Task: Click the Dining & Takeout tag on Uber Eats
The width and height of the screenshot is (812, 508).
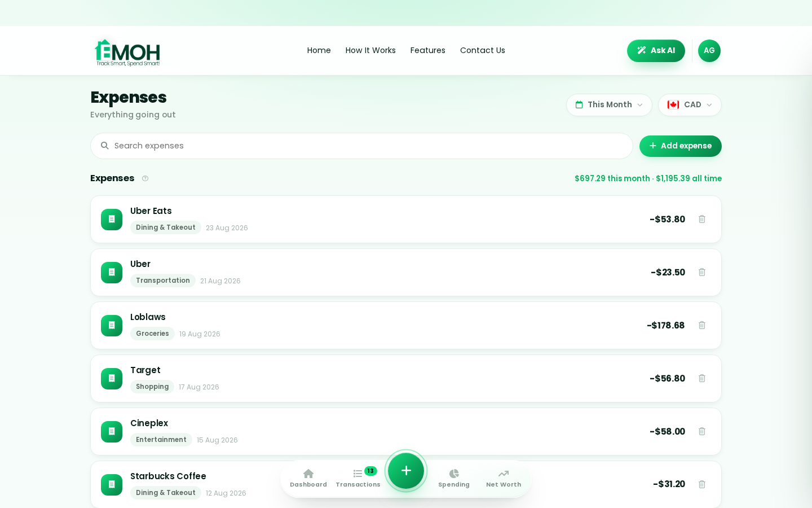Action: point(166,227)
